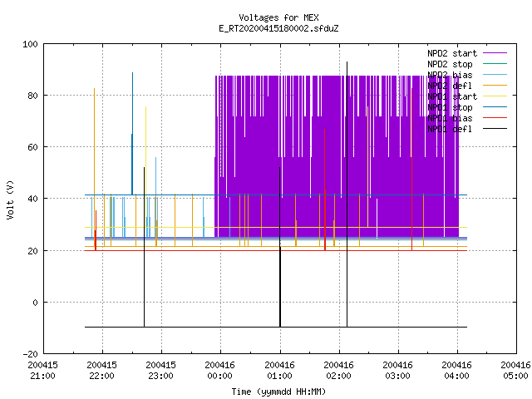The height and width of the screenshot is (399, 532).
Task: Click the 'NPD1 start' legend label
Action: tap(452, 96)
